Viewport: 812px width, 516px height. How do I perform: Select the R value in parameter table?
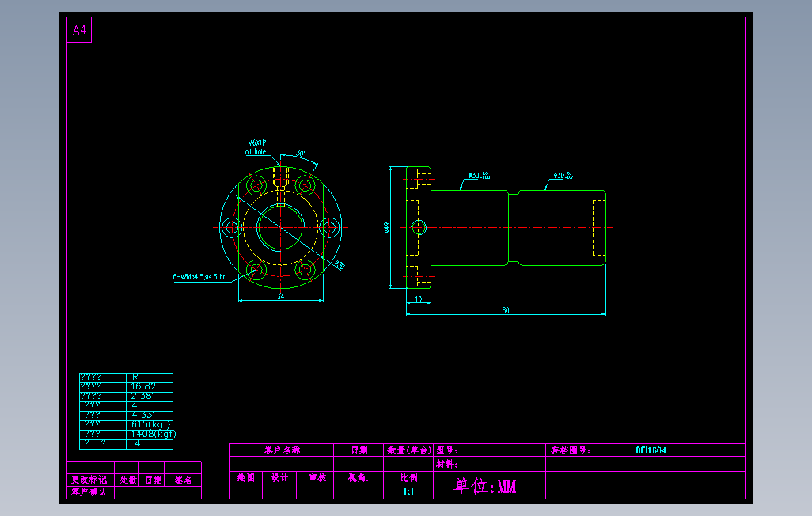coord(135,378)
